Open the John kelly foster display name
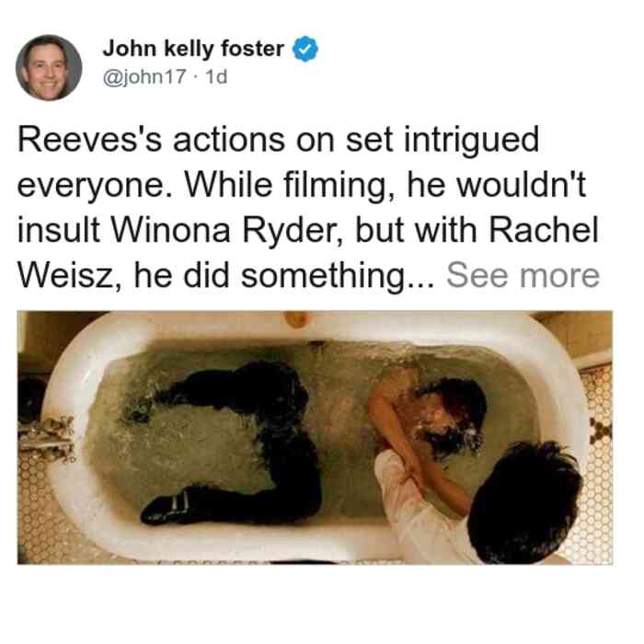The width and height of the screenshot is (644, 644). [x=193, y=49]
